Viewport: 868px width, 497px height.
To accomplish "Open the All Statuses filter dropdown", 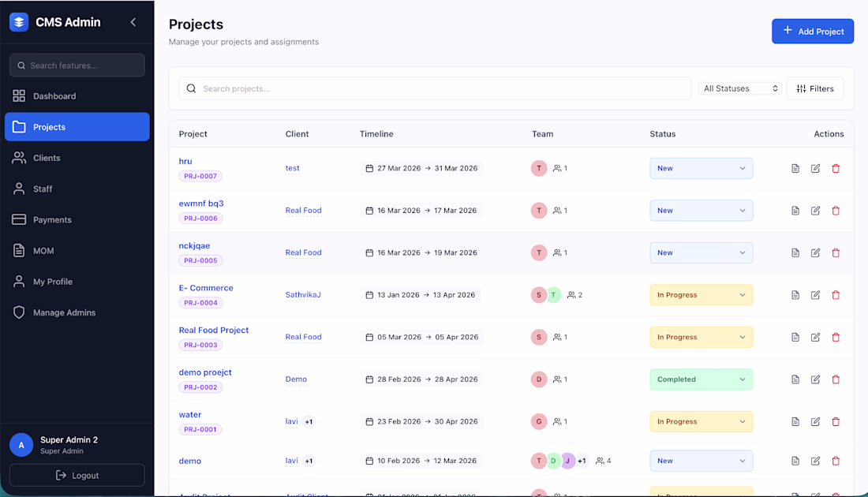I will (x=740, y=88).
